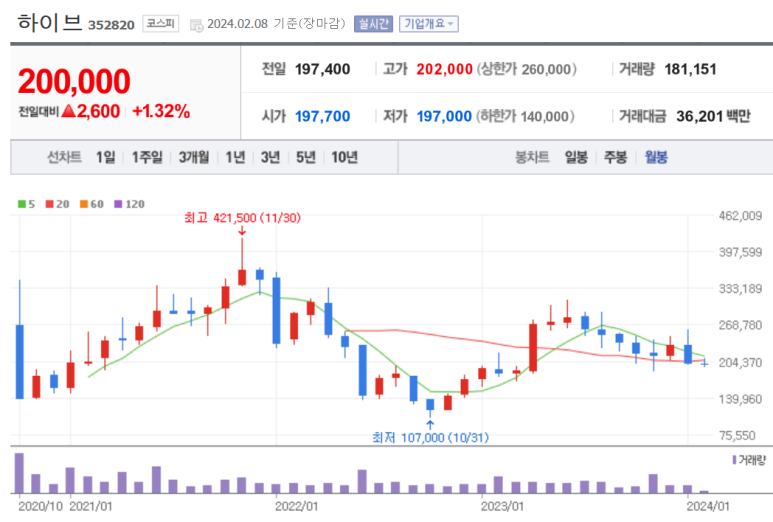Click the +1.32% change rate
Image resolution: width=773 pixels, height=522 pixels.
[x=161, y=111]
